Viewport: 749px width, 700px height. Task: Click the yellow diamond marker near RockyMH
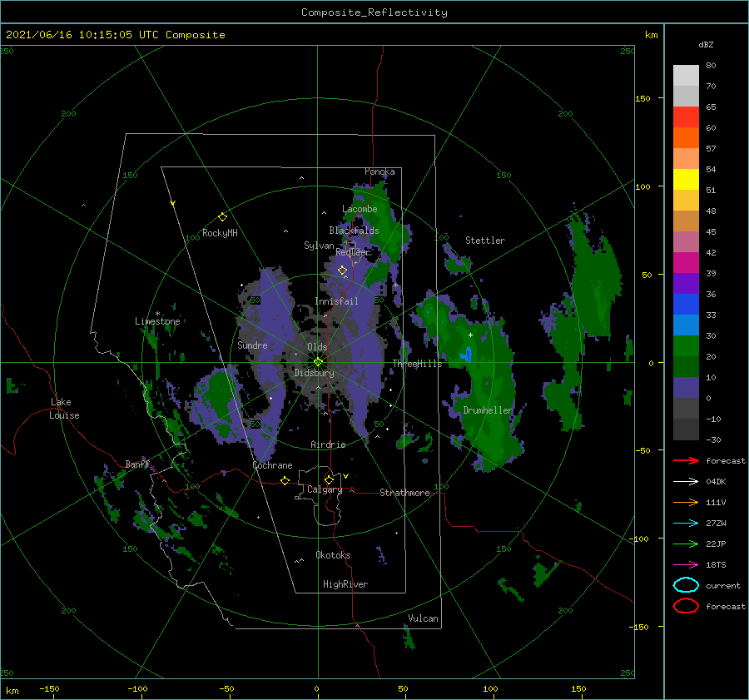(222, 217)
